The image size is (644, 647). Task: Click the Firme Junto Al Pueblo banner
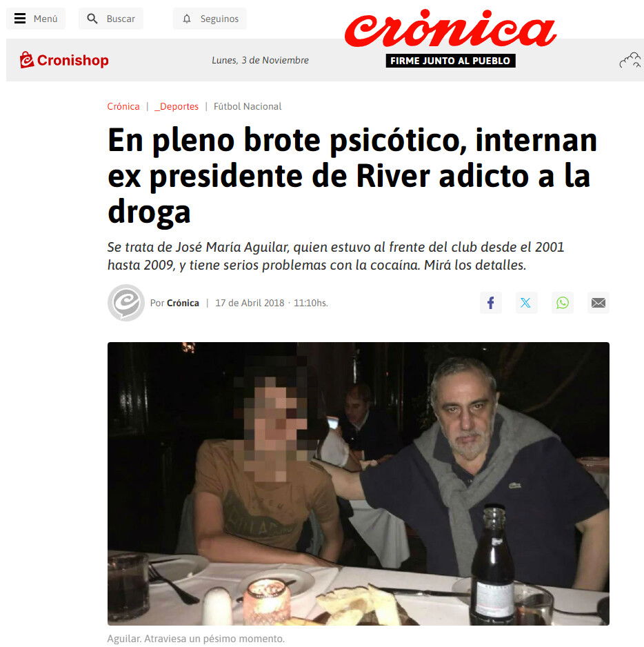pos(450,61)
